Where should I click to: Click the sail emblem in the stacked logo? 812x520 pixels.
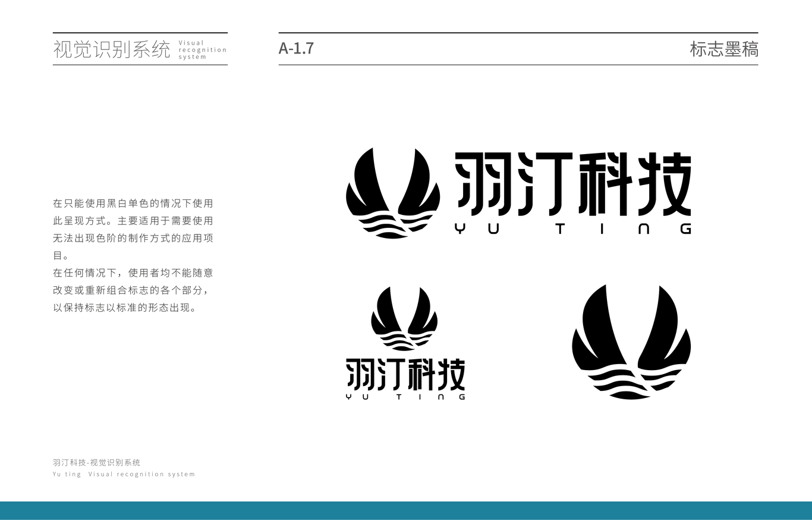tap(404, 319)
